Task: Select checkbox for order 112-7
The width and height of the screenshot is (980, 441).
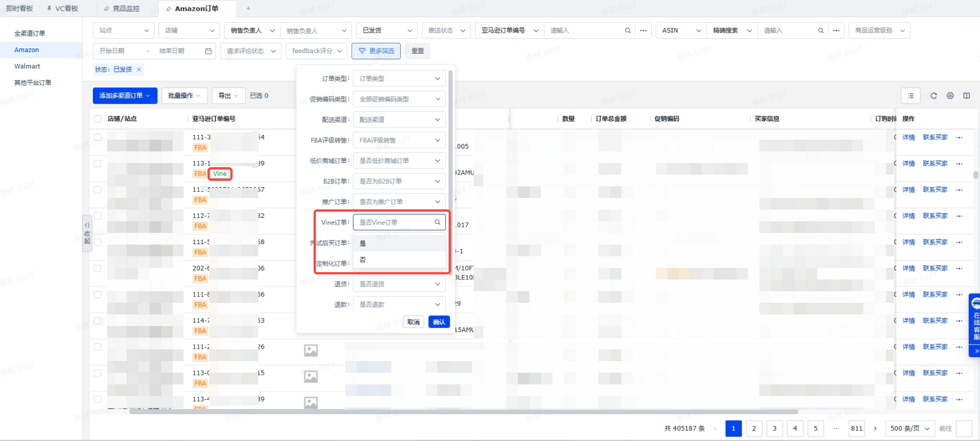Action: pyautogui.click(x=97, y=216)
